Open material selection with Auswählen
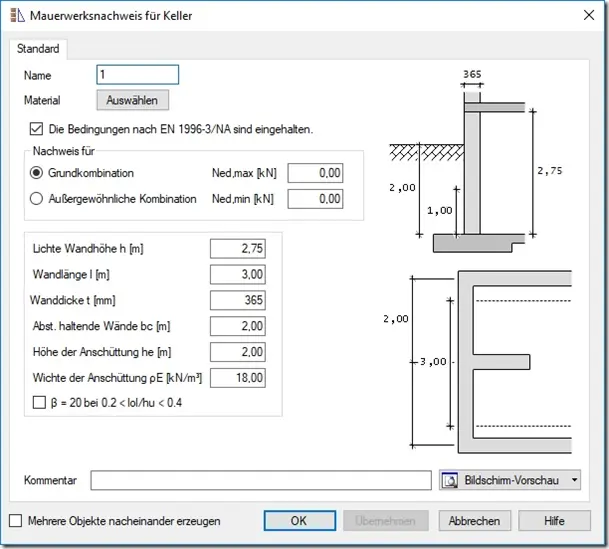This screenshot has height=549, width=609. pos(132,100)
